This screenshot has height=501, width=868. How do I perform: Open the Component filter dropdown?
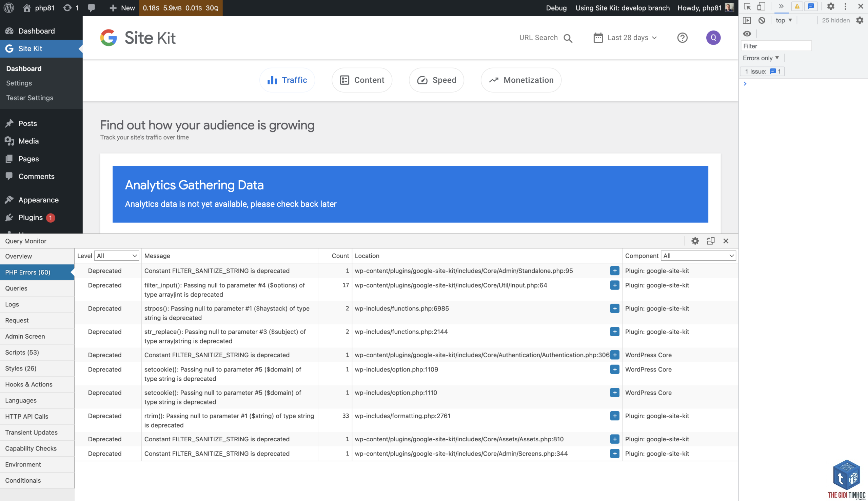(x=698, y=256)
